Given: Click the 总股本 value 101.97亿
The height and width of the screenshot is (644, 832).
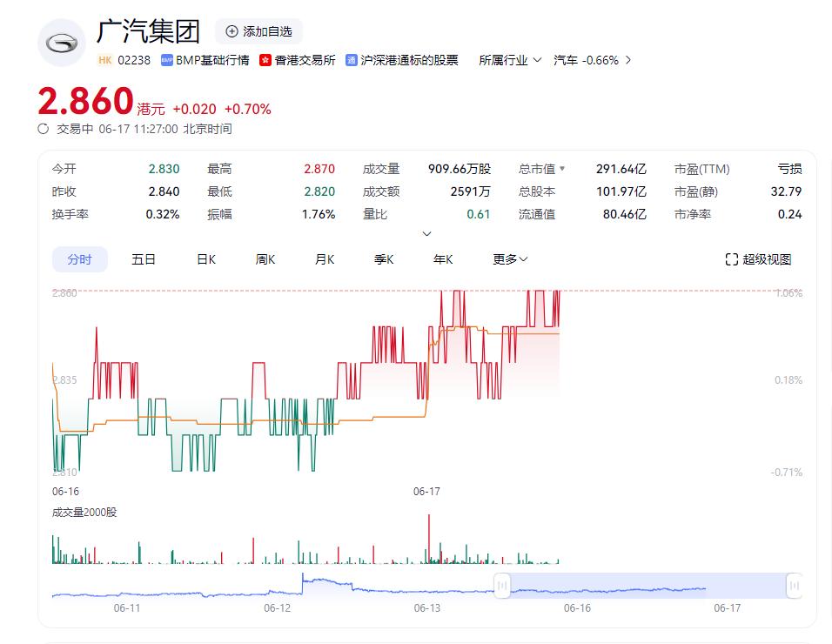Looking at the screenshot, I should click(621, 191).
